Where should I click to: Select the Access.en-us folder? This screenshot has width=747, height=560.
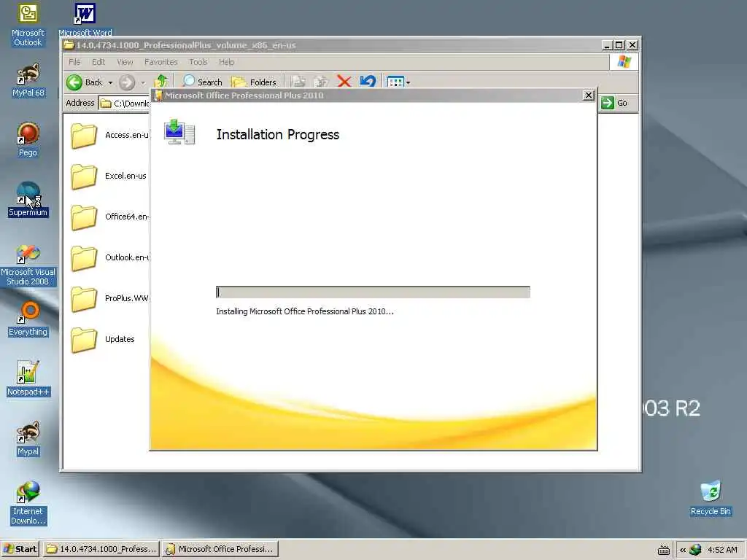pos(109,135)
